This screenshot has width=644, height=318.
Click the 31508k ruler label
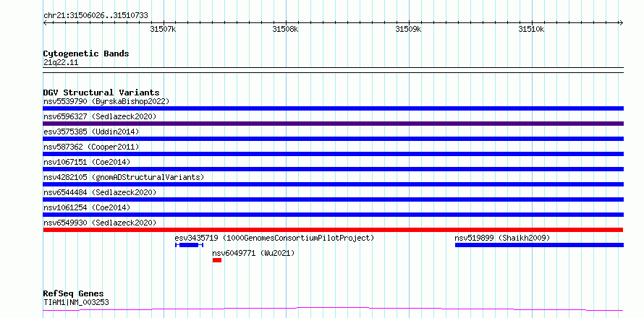click(x=285, y=29)
